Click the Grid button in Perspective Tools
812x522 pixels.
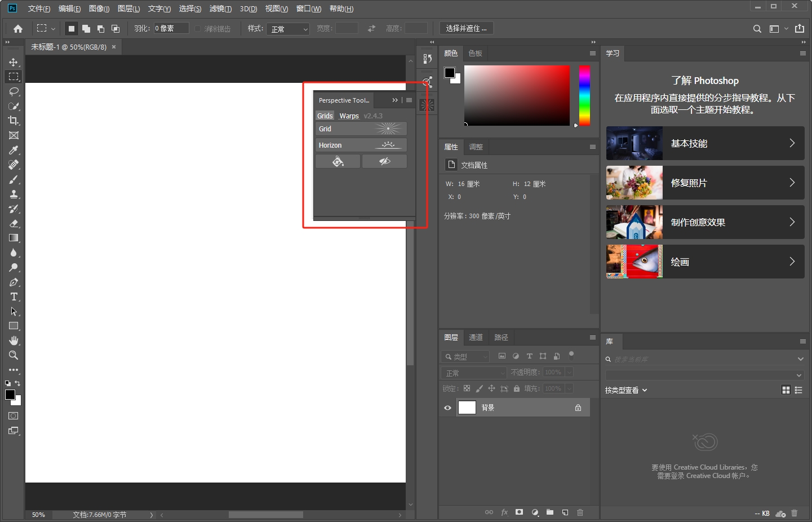361,129
